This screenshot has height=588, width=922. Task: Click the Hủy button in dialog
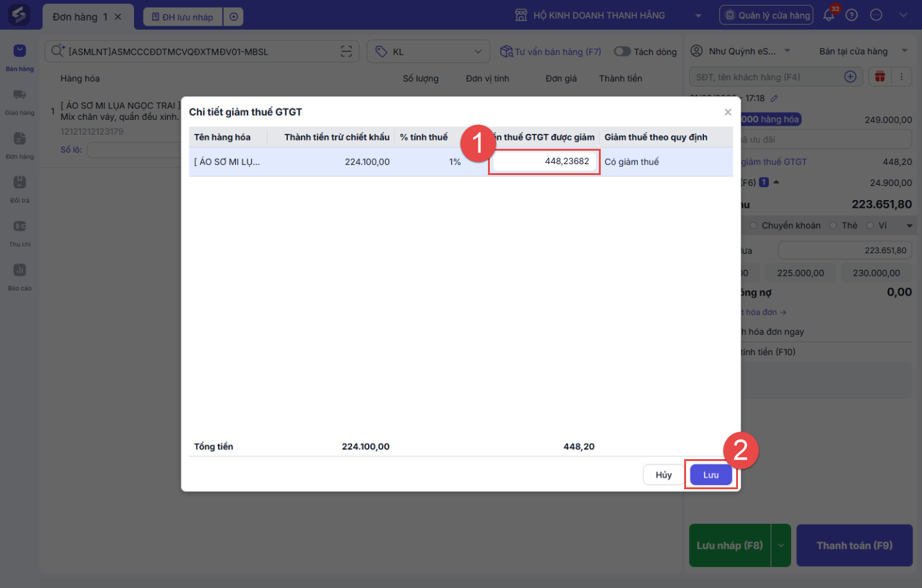point(664,475)
